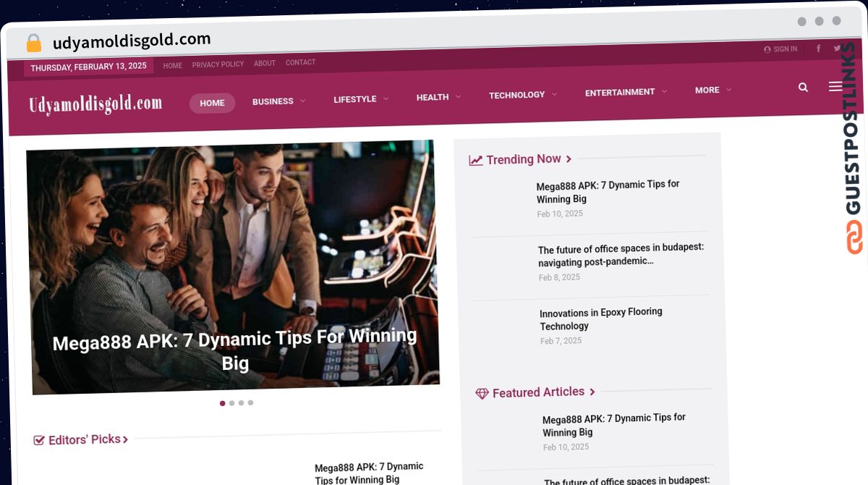Click the Trending Now chart icon
Viewport: 868px width, 485px height.
[476, 161]
